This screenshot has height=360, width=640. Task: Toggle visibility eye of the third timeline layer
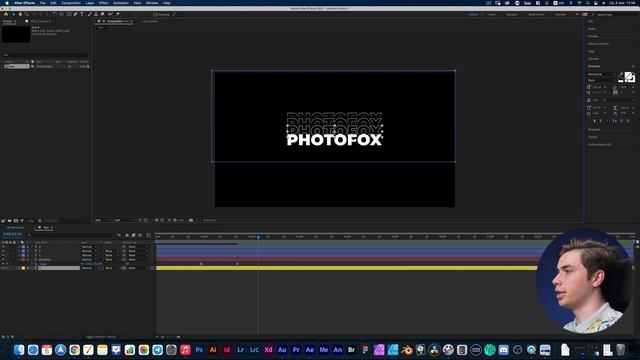[3, 255]
